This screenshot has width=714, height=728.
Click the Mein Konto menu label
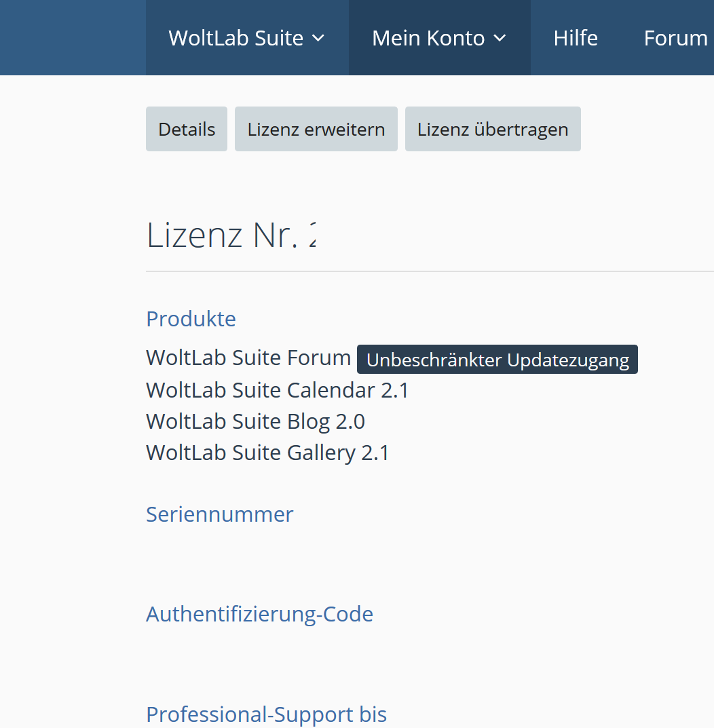click(x=428, y=38)
